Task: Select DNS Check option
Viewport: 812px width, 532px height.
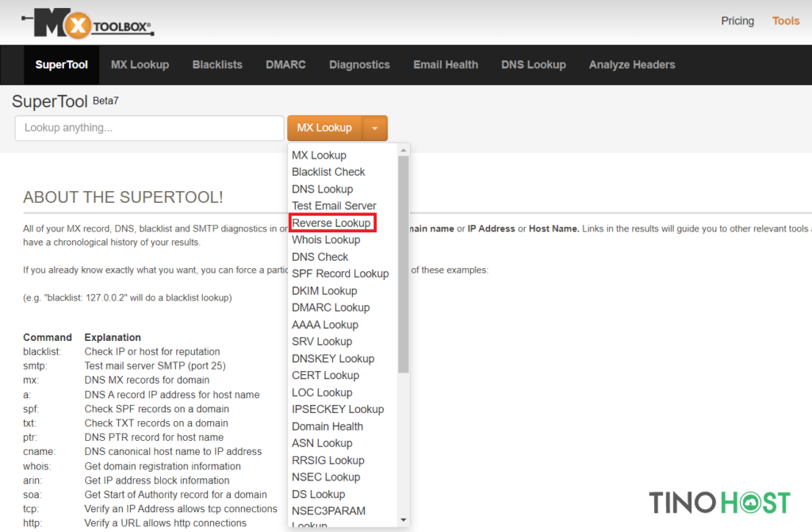Action: click(320, 257)
